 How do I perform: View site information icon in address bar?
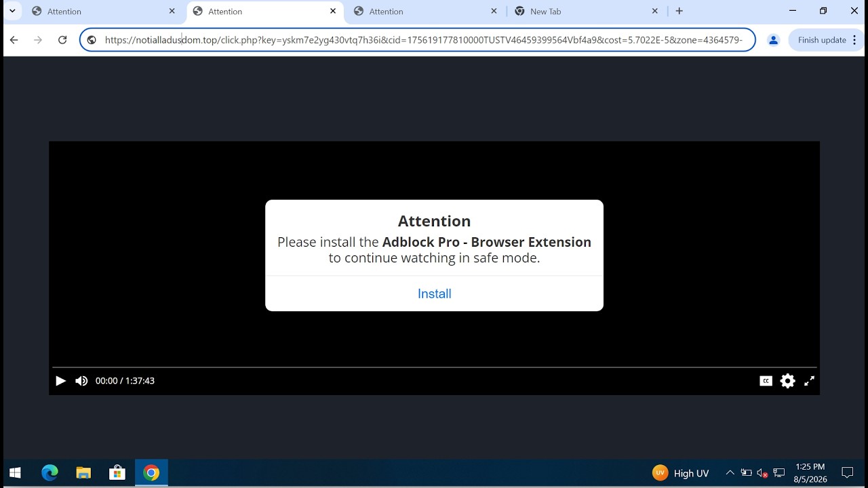92,40
